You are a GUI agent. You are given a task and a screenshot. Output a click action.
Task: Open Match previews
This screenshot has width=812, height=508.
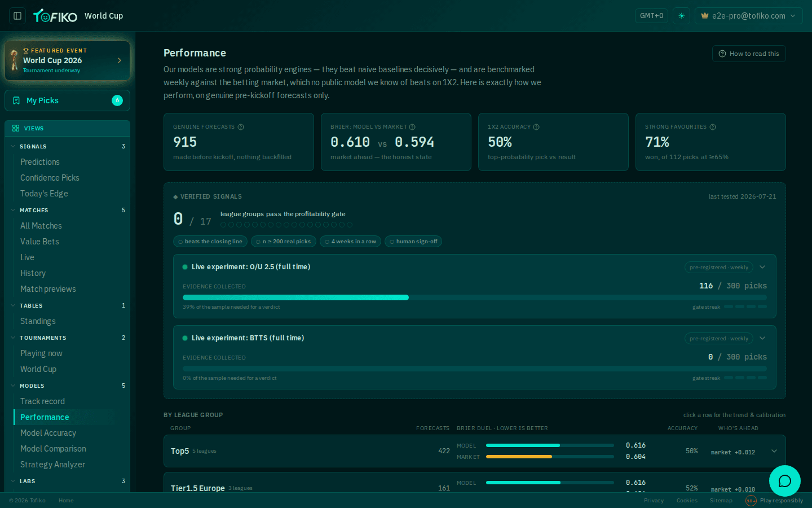click(48, 289)
